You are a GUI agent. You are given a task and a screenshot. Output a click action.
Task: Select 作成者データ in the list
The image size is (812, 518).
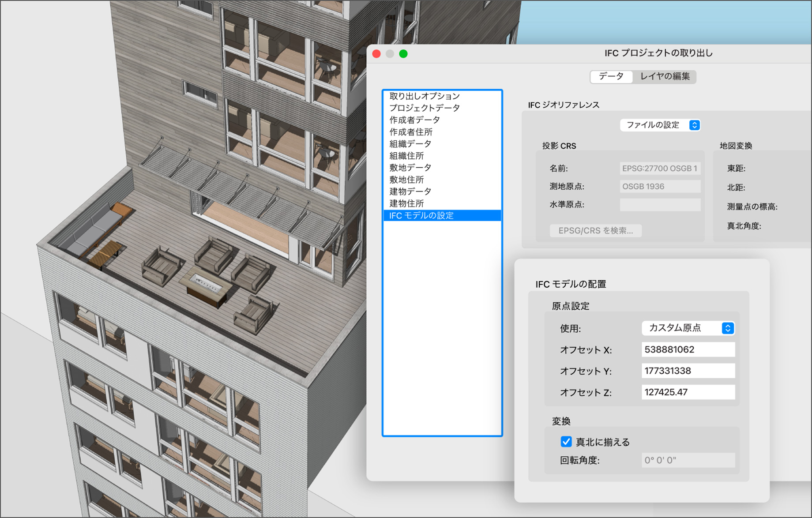point(442,120)
